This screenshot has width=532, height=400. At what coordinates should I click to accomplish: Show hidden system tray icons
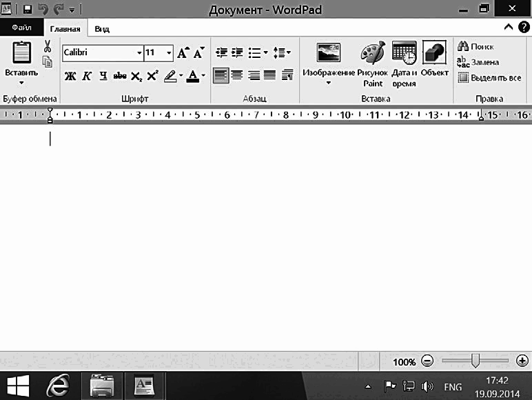pyautogui.click(x=368, y=387)
